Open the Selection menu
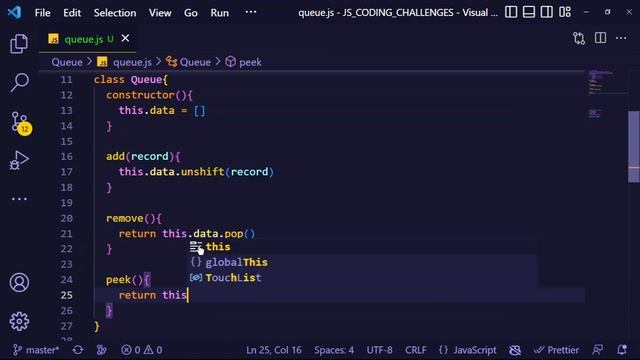640x360 pixels. (115, 13)
